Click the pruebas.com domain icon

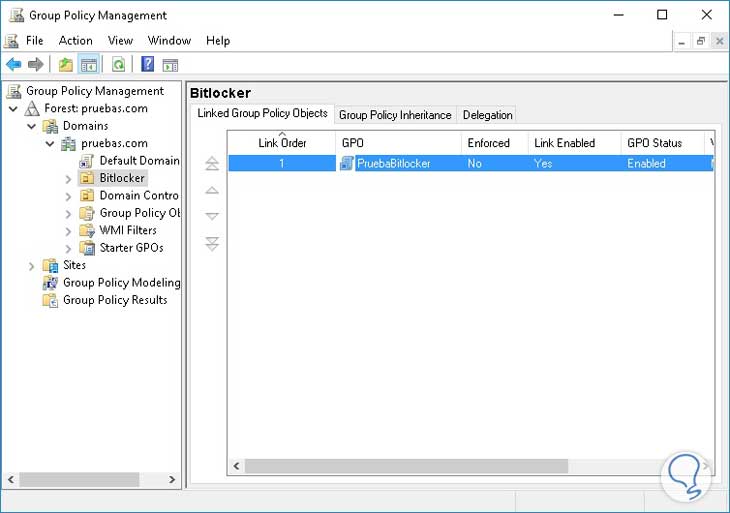tap(68, 143)
